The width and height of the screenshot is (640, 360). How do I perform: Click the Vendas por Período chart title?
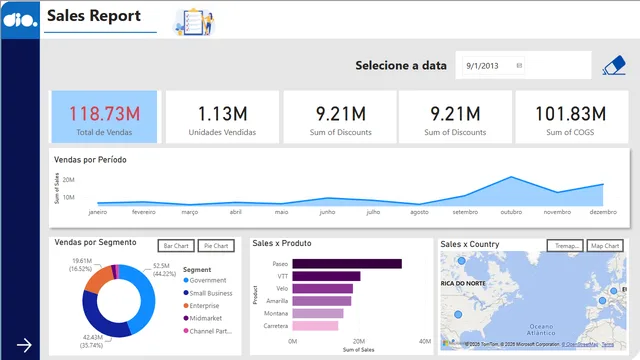[x=90, y=160]
